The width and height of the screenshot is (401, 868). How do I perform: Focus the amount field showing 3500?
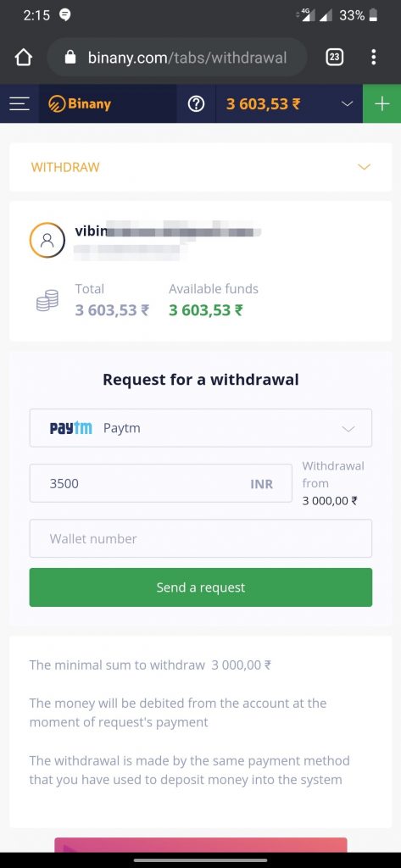160,483
